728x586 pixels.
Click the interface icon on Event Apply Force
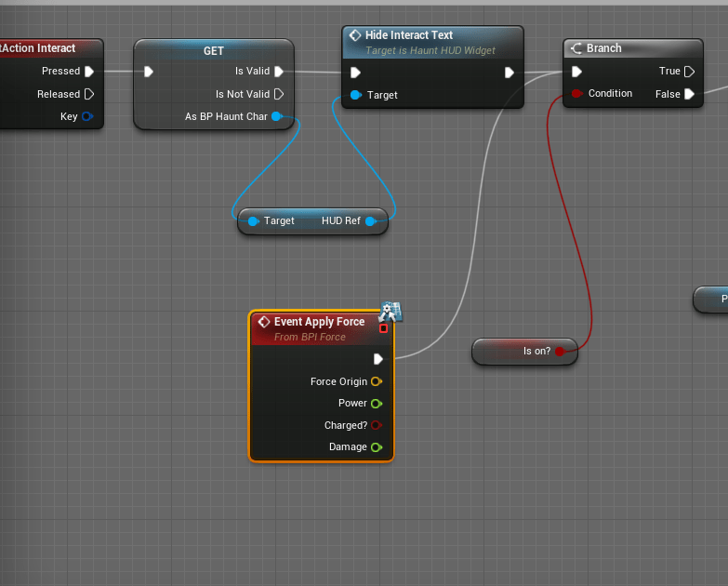point(390,313)
